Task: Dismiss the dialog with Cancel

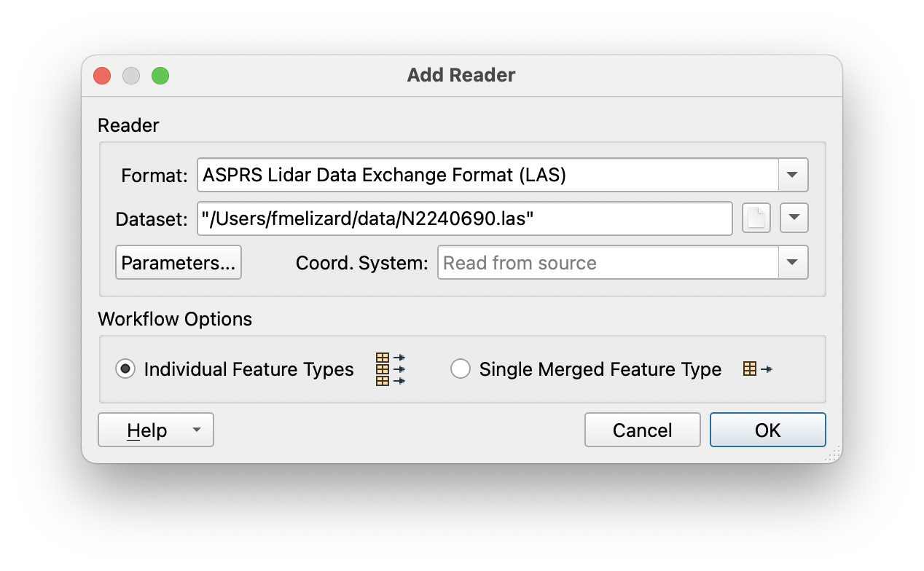Action: [642, 430]
